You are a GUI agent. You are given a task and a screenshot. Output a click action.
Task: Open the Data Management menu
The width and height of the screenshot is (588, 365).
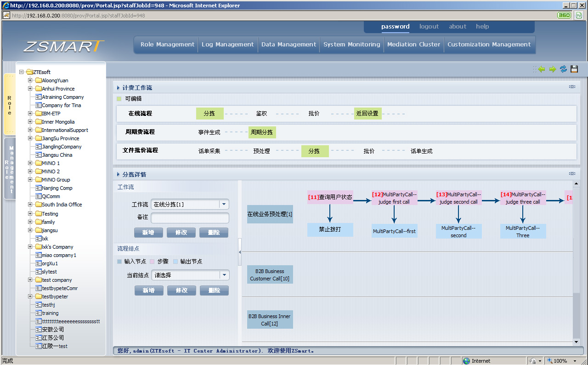pos(288,45)
